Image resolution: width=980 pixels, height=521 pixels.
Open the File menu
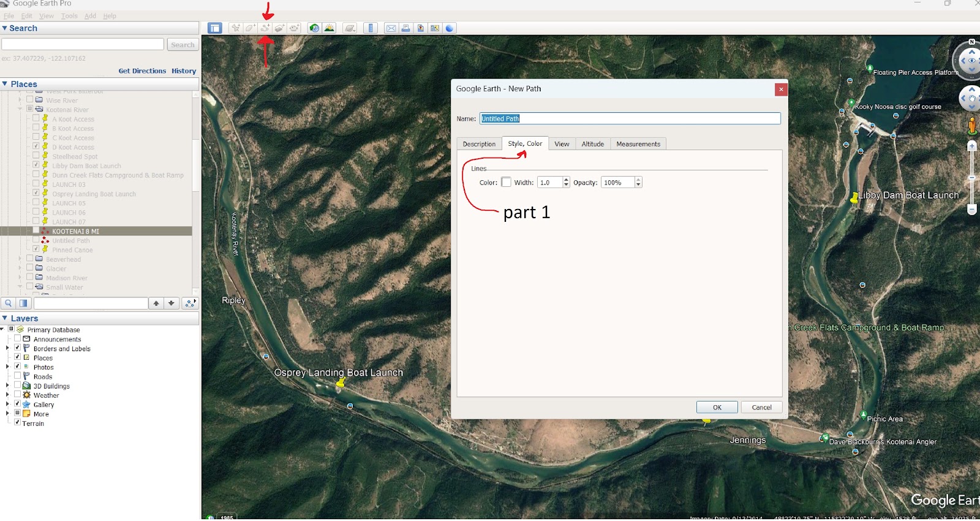tap(9, 16)
